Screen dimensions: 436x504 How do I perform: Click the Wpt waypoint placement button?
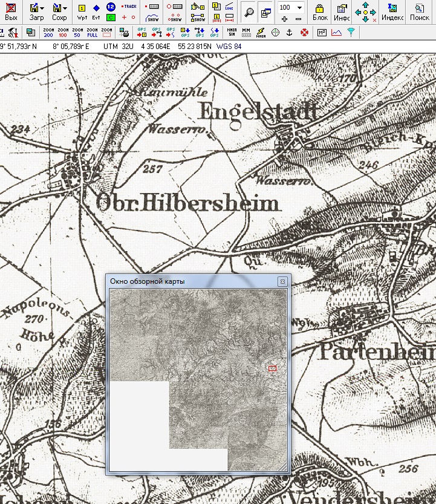pyautogui.click(x=82, y=11)
